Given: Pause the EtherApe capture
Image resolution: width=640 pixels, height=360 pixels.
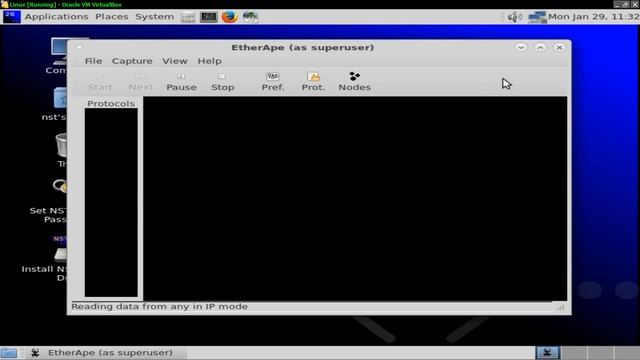Looking at the screenshot, I should coord(181,82).
